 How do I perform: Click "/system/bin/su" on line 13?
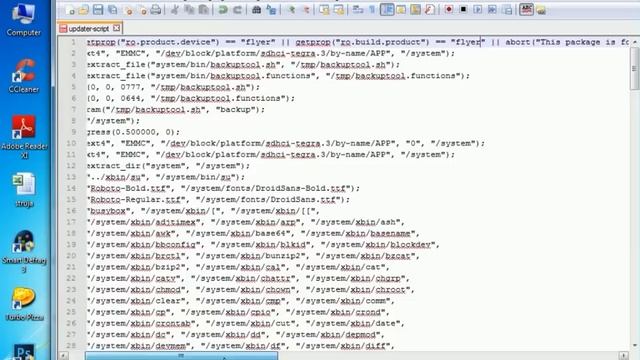pos(198,177)
